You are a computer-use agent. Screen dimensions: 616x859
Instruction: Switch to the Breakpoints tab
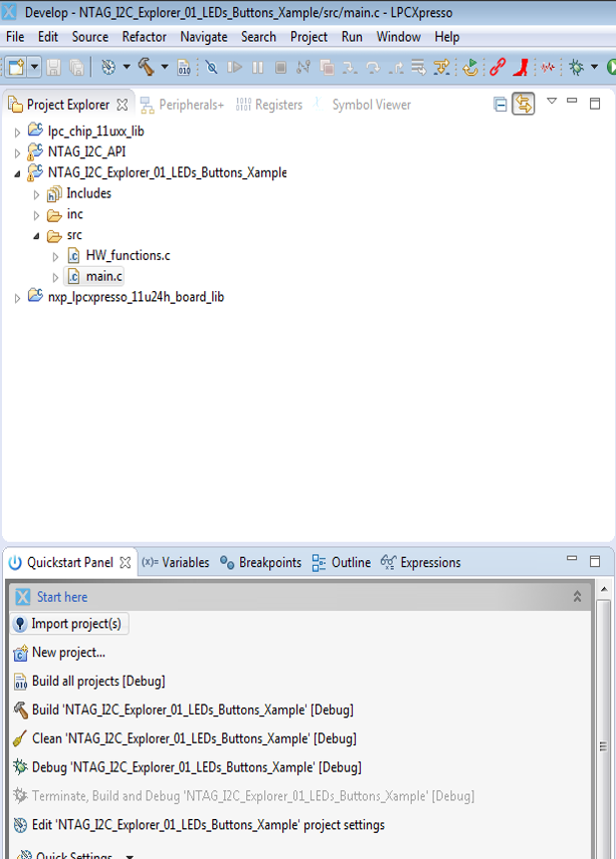pyautogui.click(x=260, y=563)
